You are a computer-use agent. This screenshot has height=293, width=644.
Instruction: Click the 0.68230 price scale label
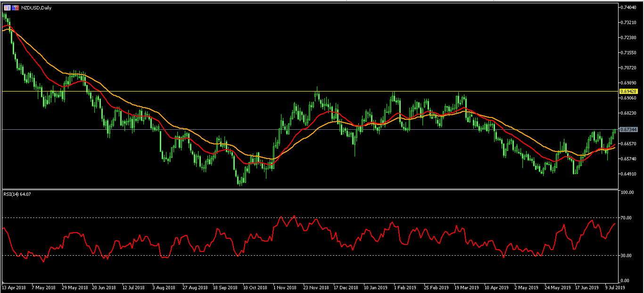(x=629, y=113)
